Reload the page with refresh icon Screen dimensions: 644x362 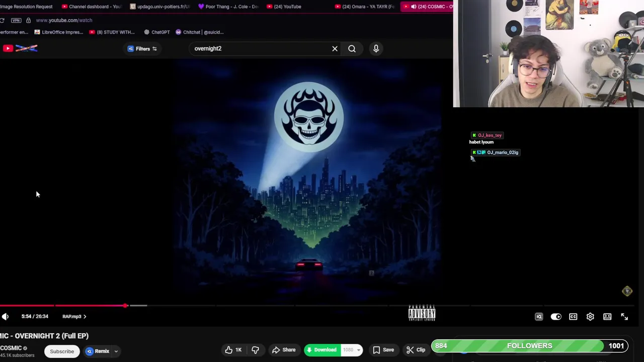pyautogui.click(x=3, y=20)
